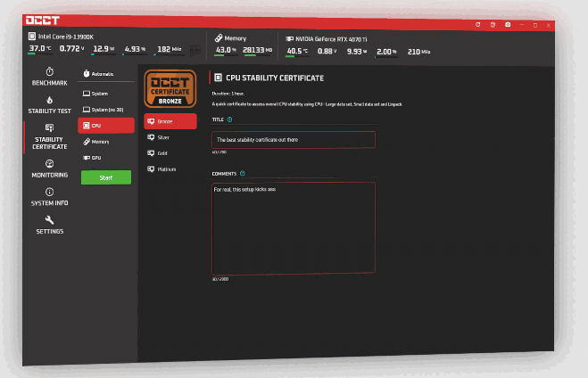Choose the Silver certificate level
This screenshot has width=588, height=378.
[170, 137]
